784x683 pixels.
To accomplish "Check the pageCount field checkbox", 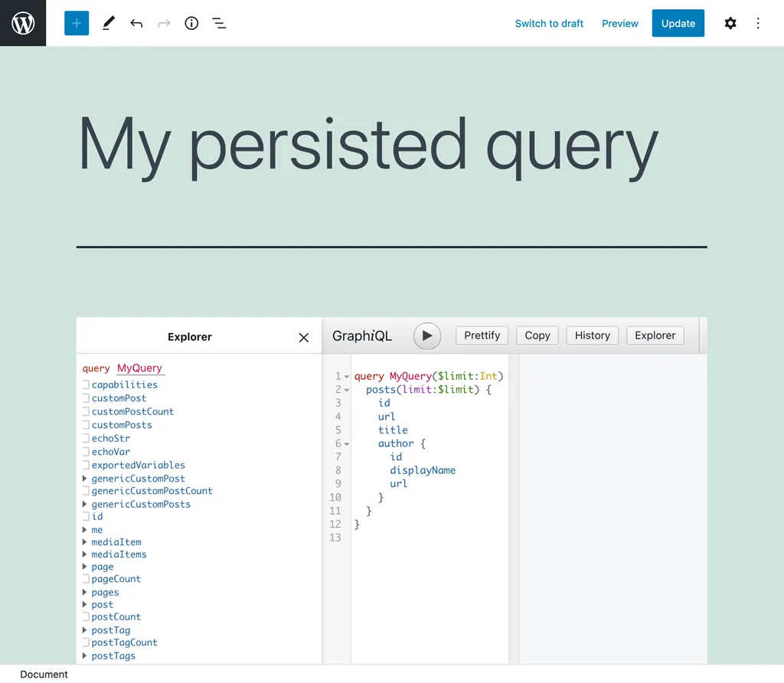I will tap(86, 579).
